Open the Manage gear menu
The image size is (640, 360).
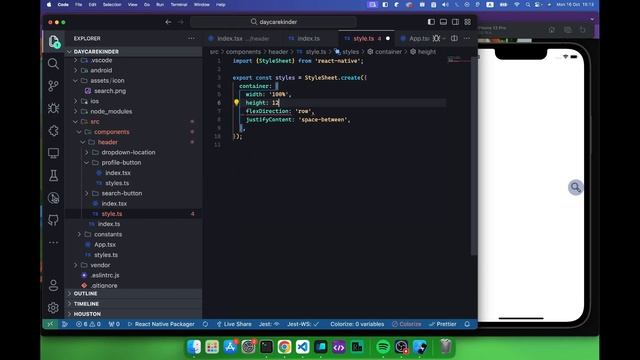click(53, 307)
